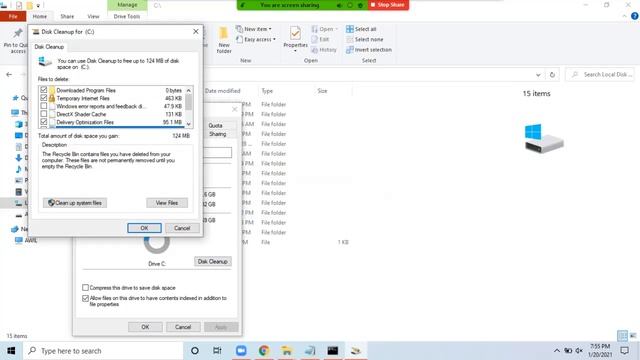
Task: Uncheck Delivery Optimization Files checkbox
Action: 44,122
